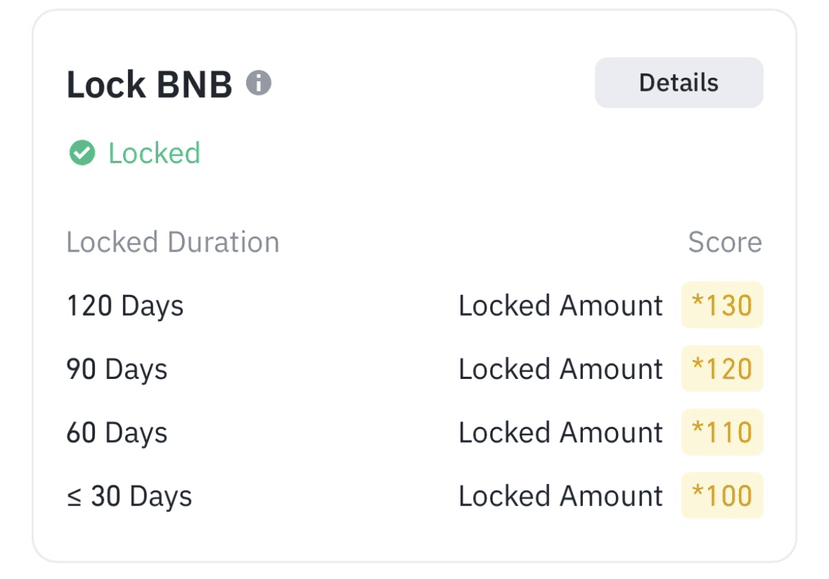The width and height of the screenshot is (829, 579).
Task: Click Locked Amount in the 60 Days row
Action: pos(560,433)
